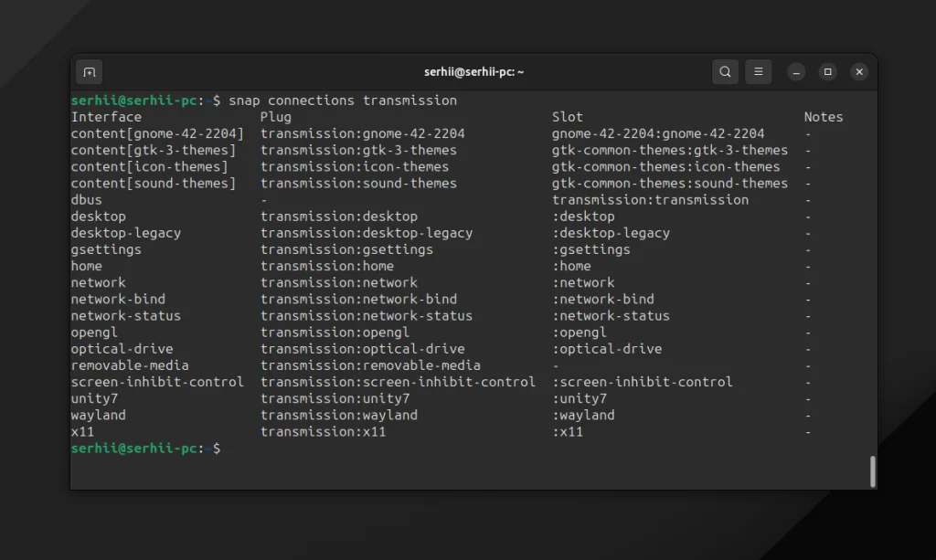Click the serhii@serhii-pc window title

tap(473, 71)
